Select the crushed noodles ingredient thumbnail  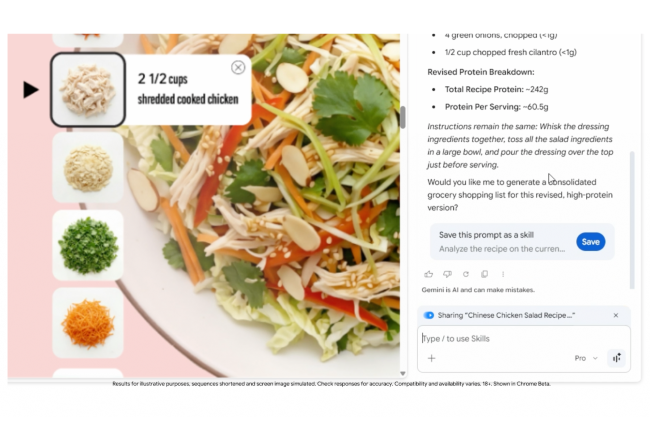88,167
